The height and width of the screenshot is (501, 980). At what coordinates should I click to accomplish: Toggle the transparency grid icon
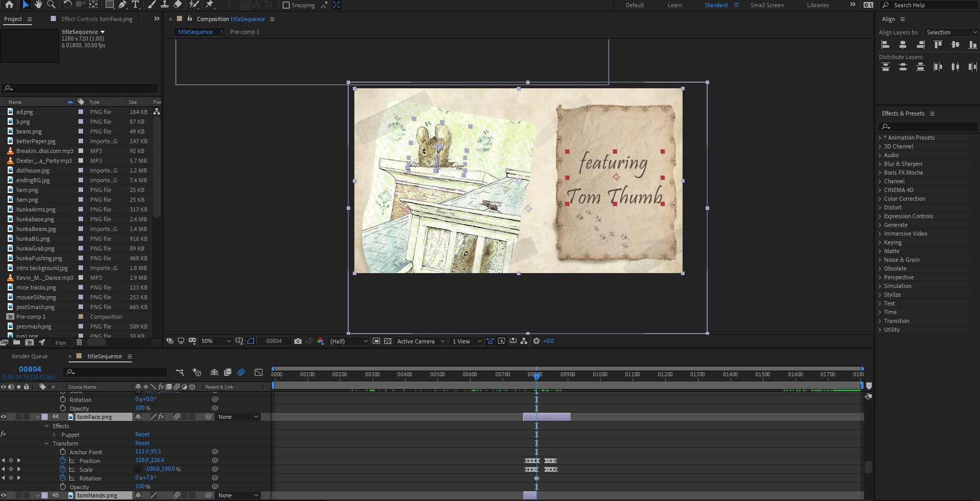point(388,341)
